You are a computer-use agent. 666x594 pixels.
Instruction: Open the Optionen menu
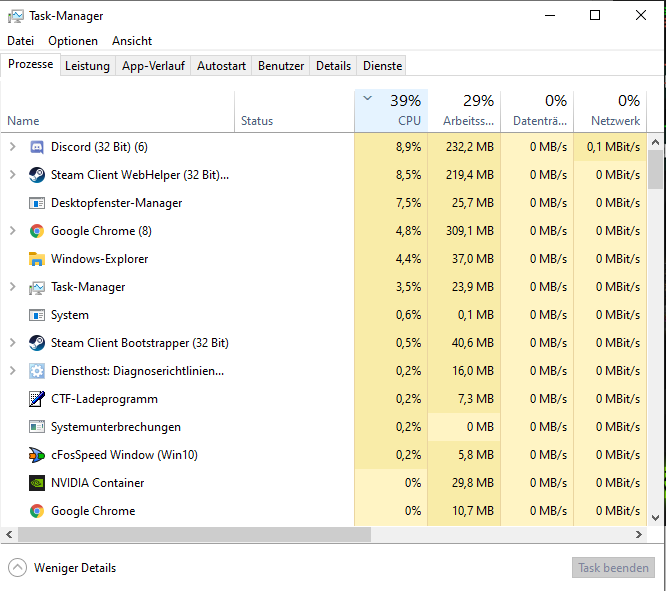[x=73, y=41]
